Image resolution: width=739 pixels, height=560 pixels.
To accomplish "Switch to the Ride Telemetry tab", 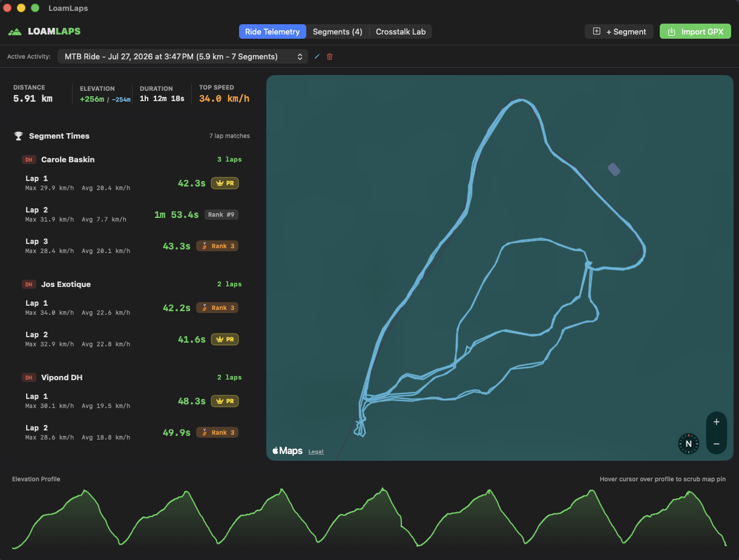I will click(272, 31).
